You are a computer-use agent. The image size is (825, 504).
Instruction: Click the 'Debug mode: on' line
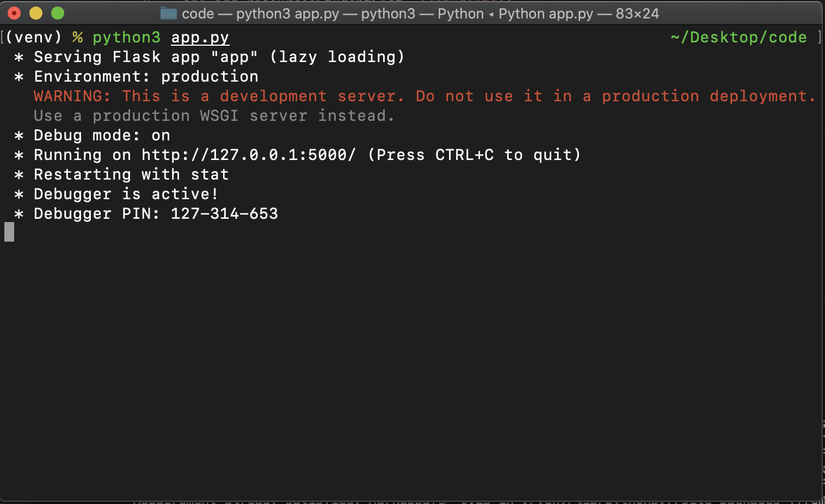[102, 136]
